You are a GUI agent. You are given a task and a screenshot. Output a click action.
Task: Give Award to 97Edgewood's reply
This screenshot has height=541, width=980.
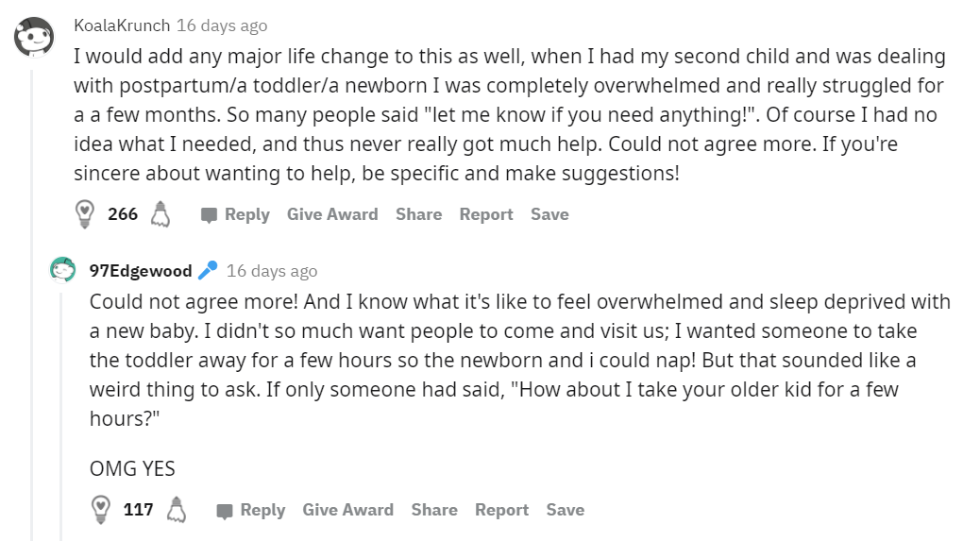coord(348,510)
